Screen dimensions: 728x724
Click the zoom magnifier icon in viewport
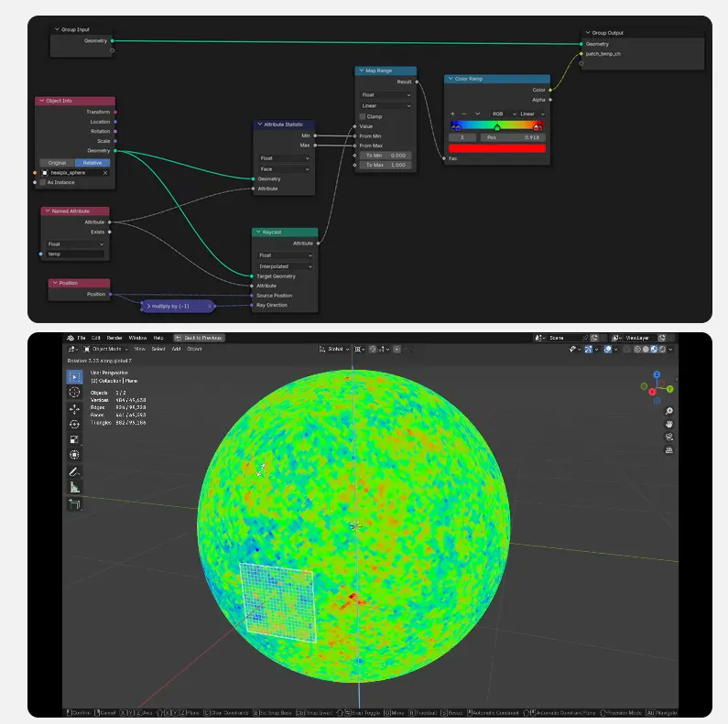click(x=669, y=411)
